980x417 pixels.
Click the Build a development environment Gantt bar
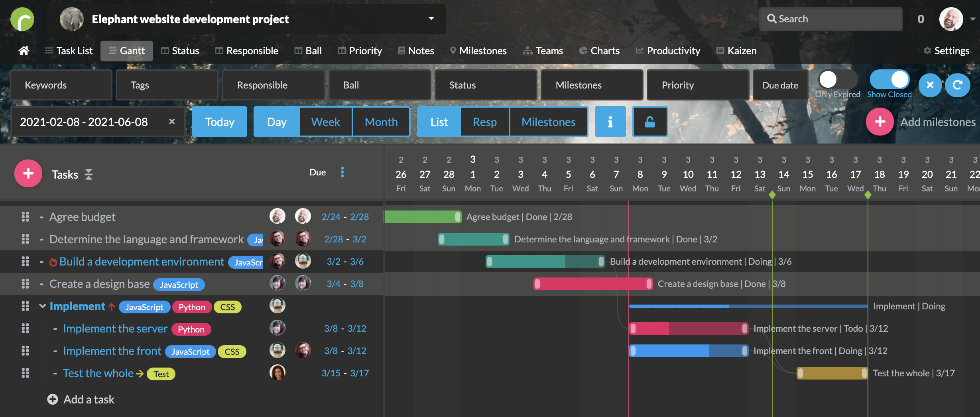point(545,262)
